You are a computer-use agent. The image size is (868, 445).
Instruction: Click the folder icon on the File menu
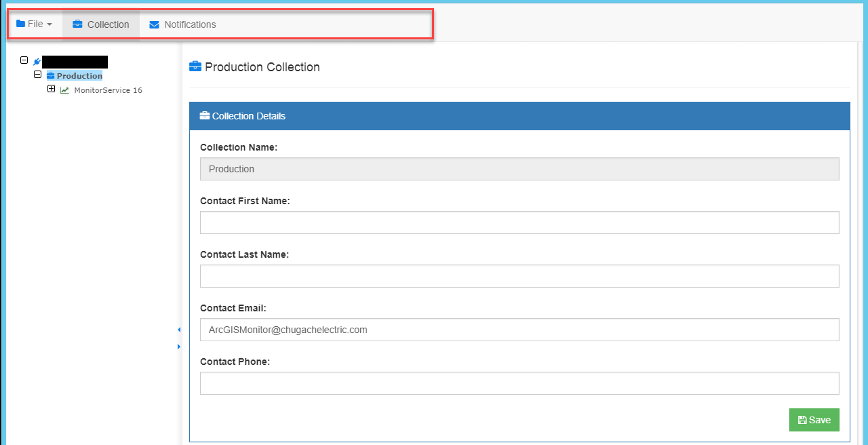click(x=21, y=23)
